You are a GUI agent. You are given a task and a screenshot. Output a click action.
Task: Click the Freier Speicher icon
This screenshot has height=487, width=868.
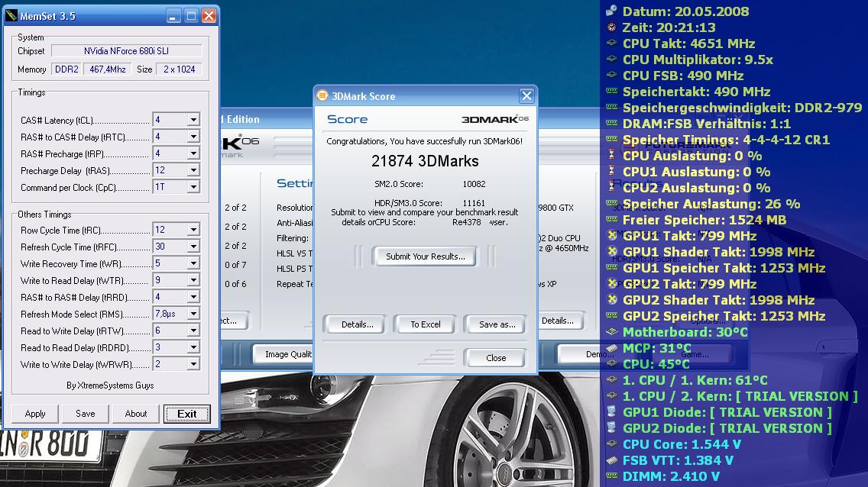pyautogui.click(x=611, y=219)
